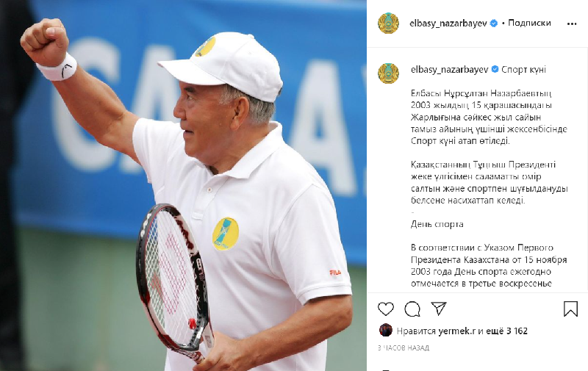Open elbasy_nazarbayev link in caption
The image size is (588, 371).
pyautogui.click(x=449, y=69)
